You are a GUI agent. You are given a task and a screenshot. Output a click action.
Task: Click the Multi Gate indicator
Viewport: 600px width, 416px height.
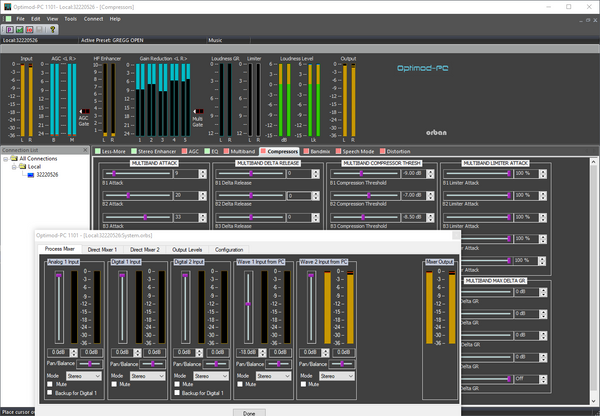click(198, 111)
